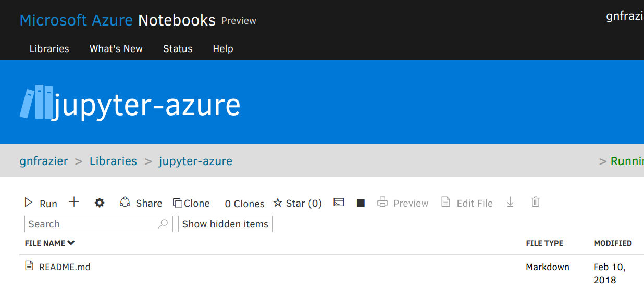Open library settings gear icon
The height and width of the screenshot is (291, 644).
tap(100, 203)
